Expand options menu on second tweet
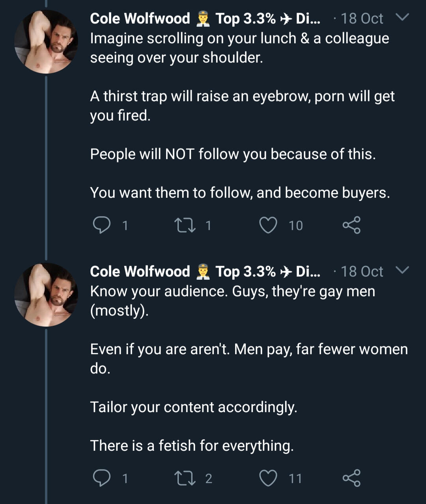The height and width of the screenshot is (504, 426). 402,271
